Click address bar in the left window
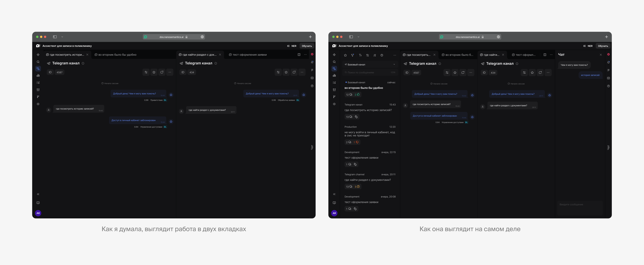Viewport: 644px width, 265px height. [174, 37]
